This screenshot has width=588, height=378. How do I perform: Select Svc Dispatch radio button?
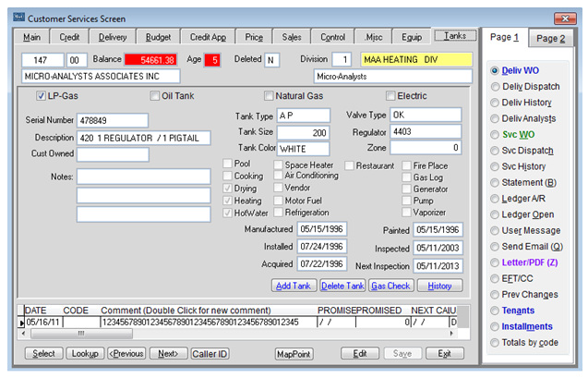point(495,151)
